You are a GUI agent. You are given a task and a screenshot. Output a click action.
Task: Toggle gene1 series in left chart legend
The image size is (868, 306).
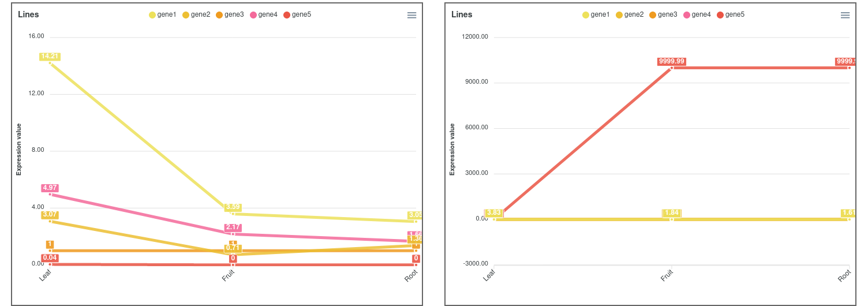coord(163,14)
